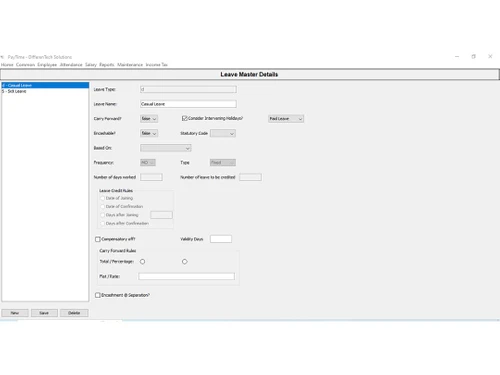The image size is (500, 375).
Task: Click the Number of days worked field
Action: point(151,177)
